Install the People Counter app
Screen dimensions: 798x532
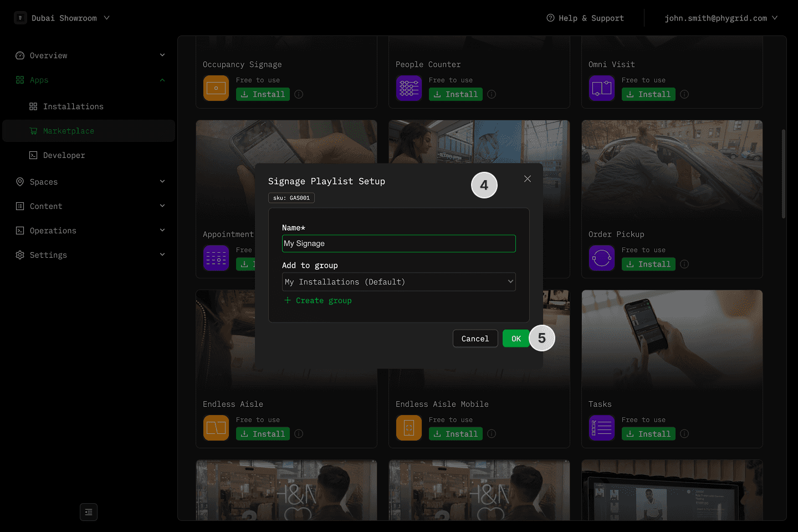point(456,94)
